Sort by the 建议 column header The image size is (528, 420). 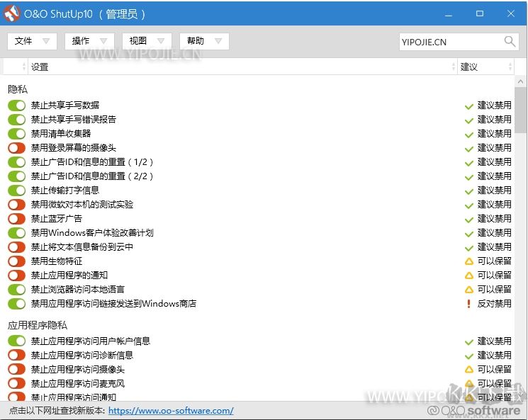click(x=485, y=67)
